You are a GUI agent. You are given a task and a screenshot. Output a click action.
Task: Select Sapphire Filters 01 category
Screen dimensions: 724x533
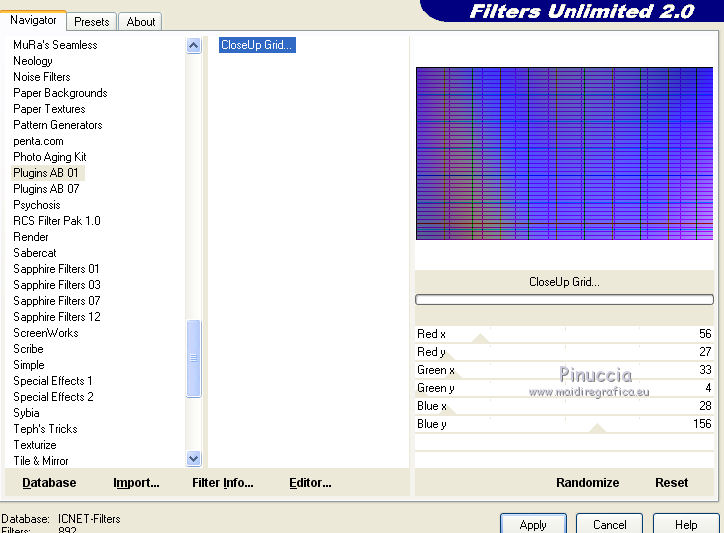pyautogui.click(x=56, y=269)
